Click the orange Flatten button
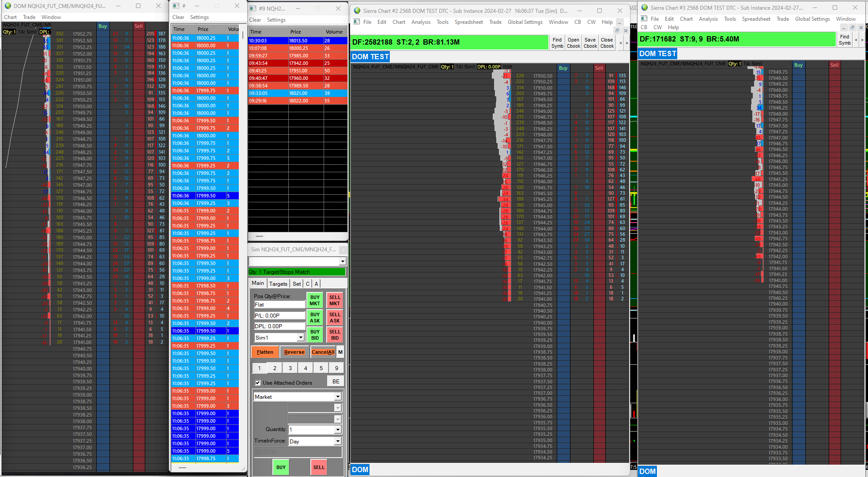 pyautogui.click(x=265, y=352)
